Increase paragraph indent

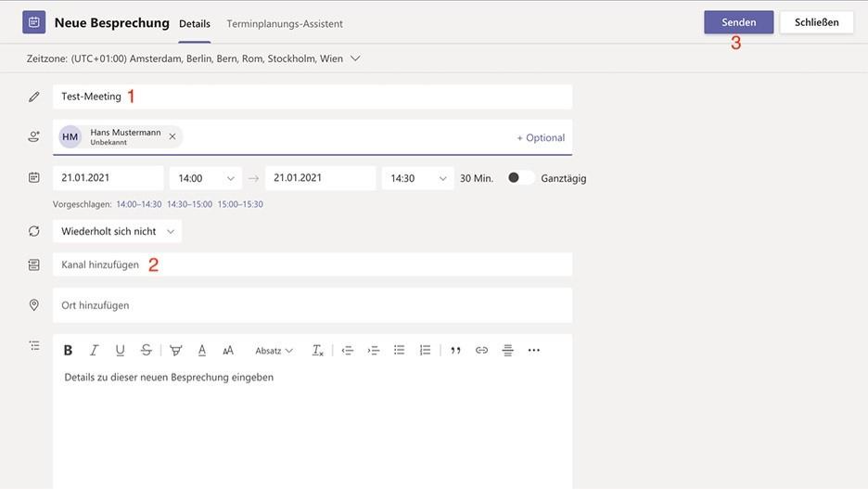point(374,350)
